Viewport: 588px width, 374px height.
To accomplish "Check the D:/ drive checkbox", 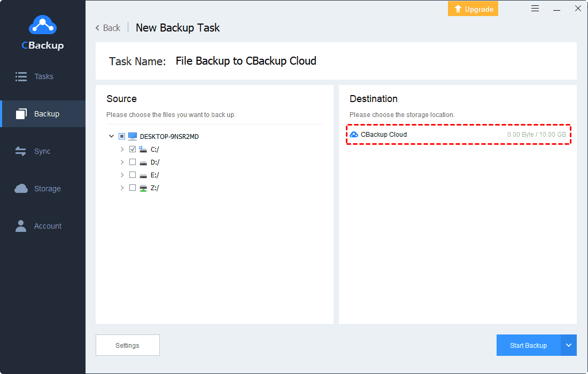I will (133, 162).
